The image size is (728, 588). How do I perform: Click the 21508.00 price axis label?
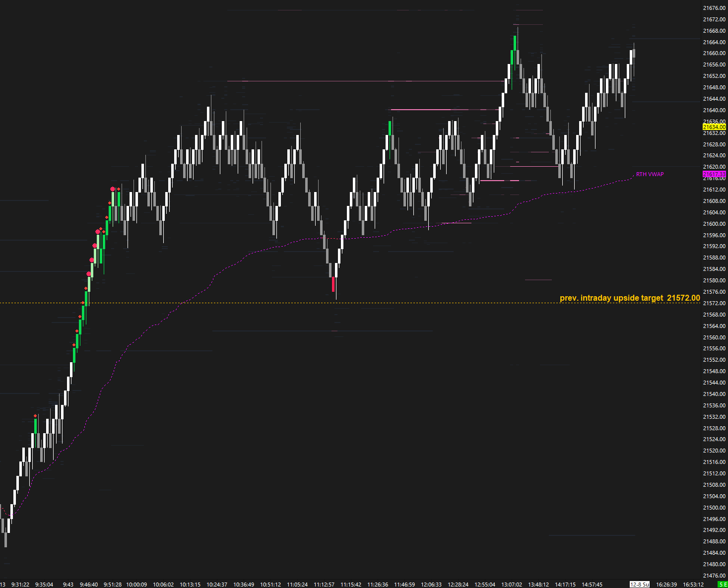click(x=714, y=485)
